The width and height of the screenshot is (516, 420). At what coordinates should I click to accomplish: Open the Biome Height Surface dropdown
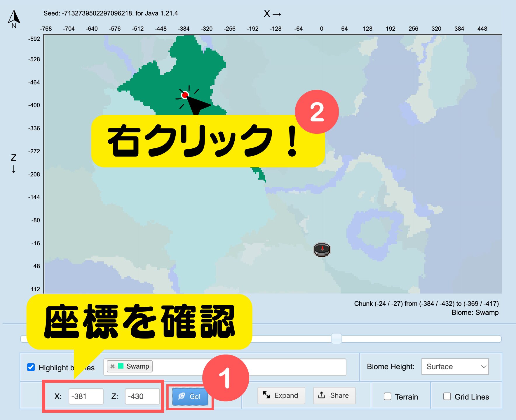point(455,367)
